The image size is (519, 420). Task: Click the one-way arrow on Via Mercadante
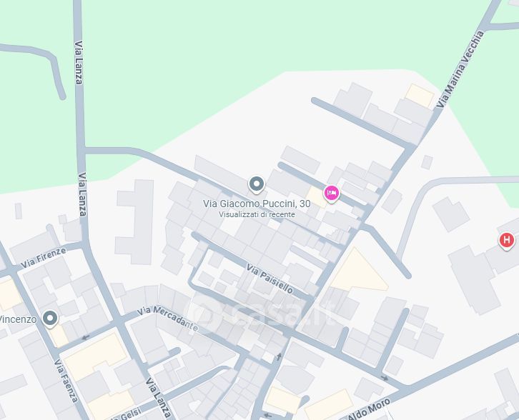point(86,338)
